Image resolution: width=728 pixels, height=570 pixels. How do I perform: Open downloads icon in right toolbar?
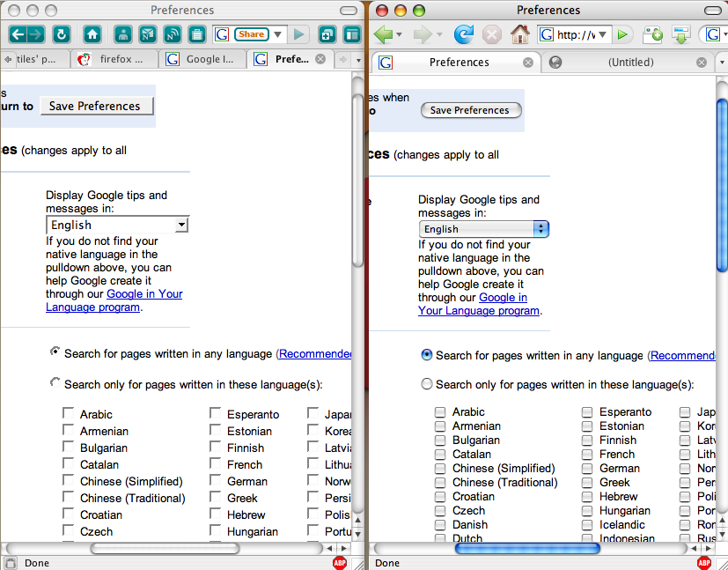(x=681, y=34)
